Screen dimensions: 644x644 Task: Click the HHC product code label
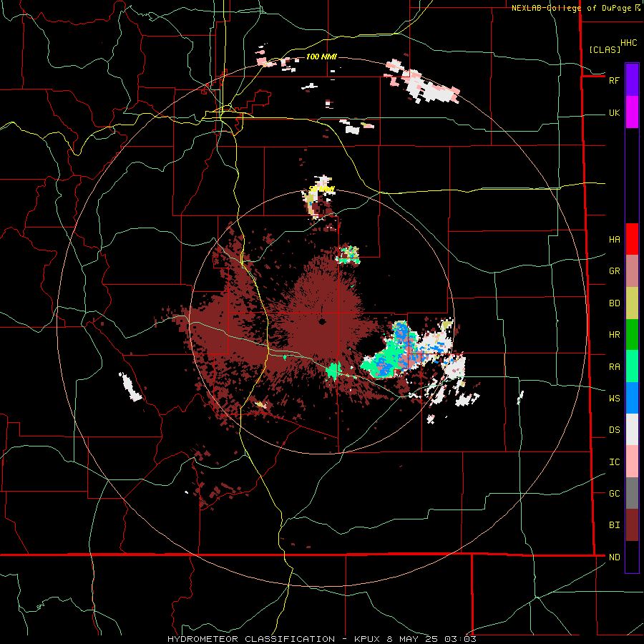click(x=629, y=43)
